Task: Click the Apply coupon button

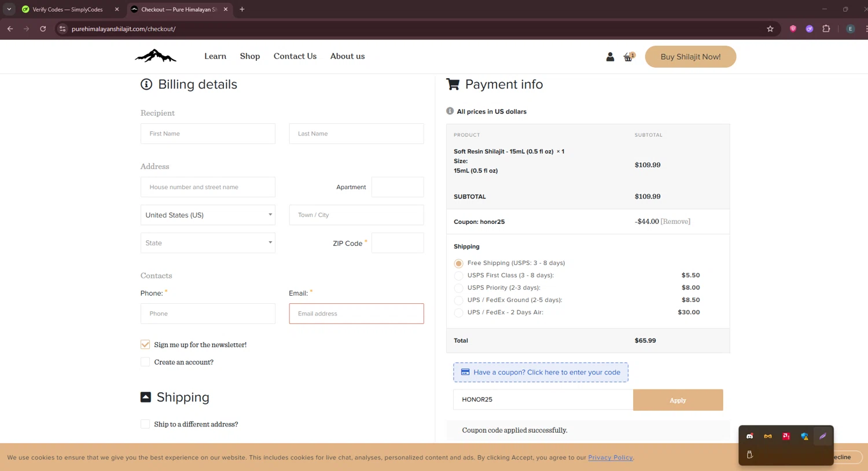Action: click(x=678, y=400)
